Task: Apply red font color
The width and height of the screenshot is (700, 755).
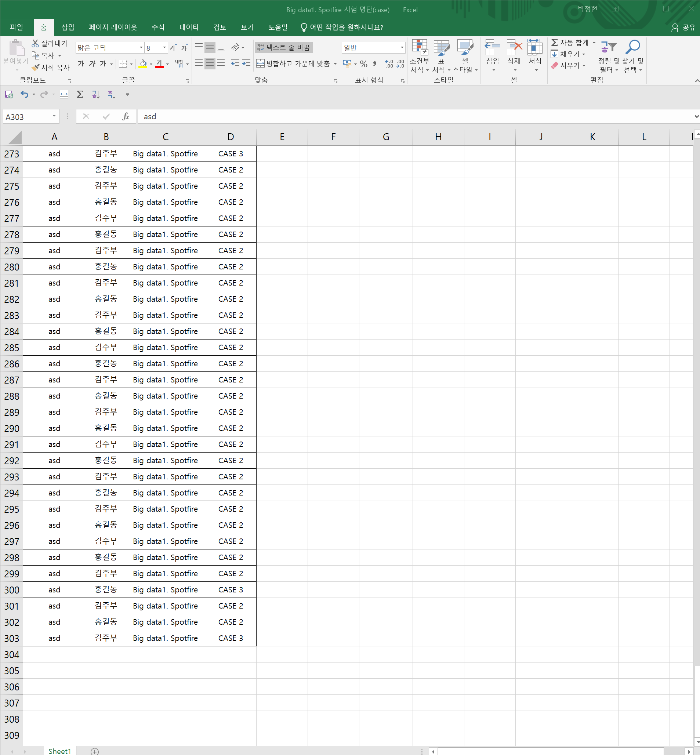Action: [159, 63]
